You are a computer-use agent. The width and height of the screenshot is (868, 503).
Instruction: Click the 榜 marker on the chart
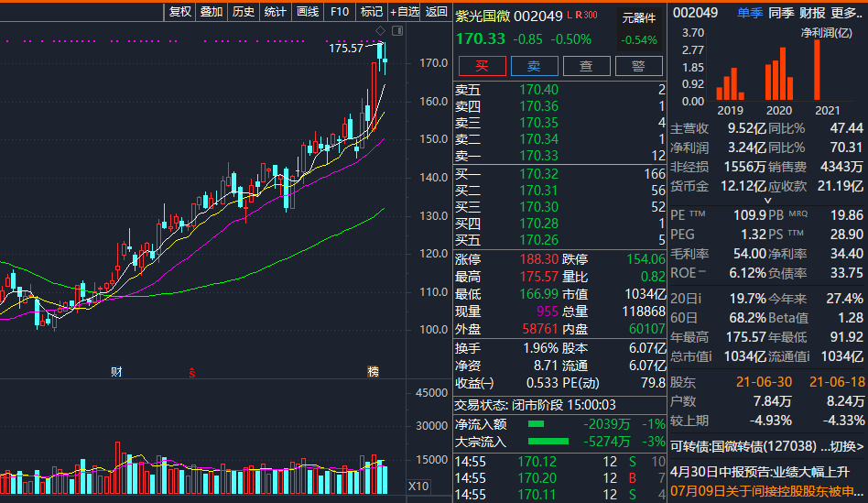point(374,372)
